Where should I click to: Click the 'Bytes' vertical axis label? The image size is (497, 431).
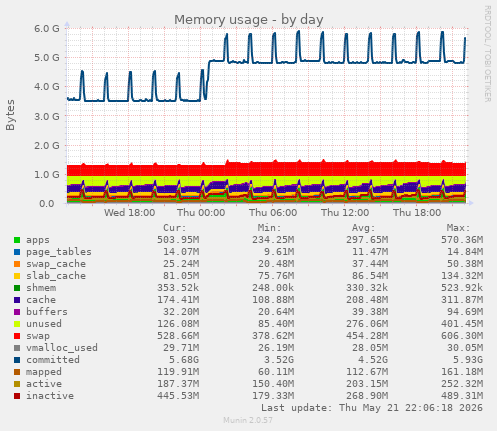(x=10, y=115)
